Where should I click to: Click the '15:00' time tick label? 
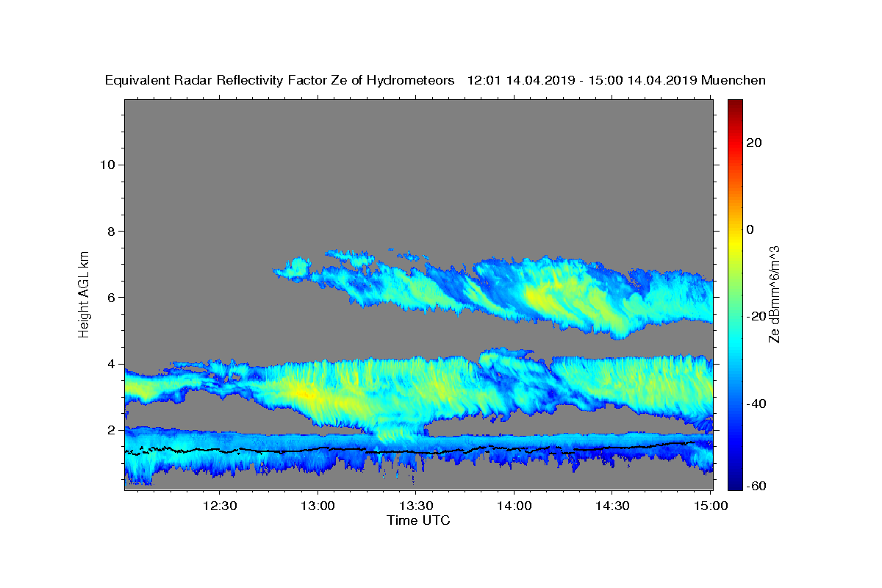point(710,506)
